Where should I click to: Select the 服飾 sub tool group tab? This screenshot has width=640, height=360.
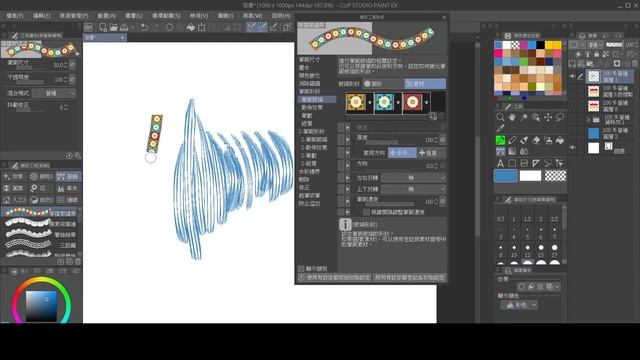[x=69, y=177]
